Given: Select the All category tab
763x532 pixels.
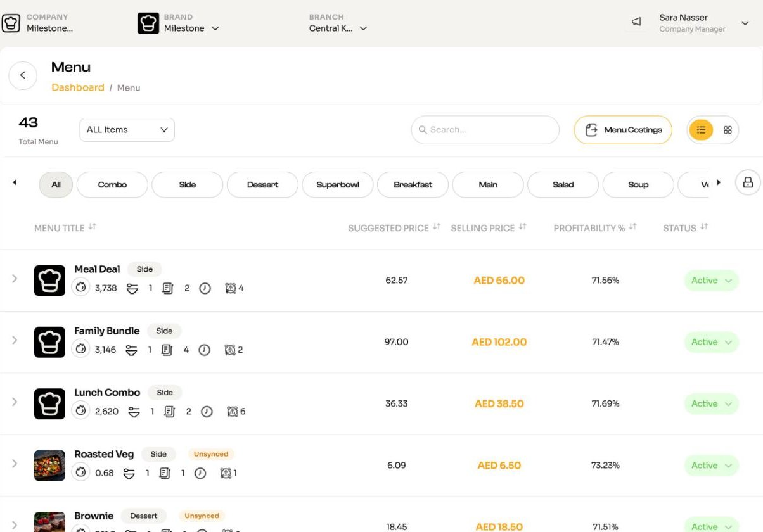Looking at the screenshot, I should [56, 185].
